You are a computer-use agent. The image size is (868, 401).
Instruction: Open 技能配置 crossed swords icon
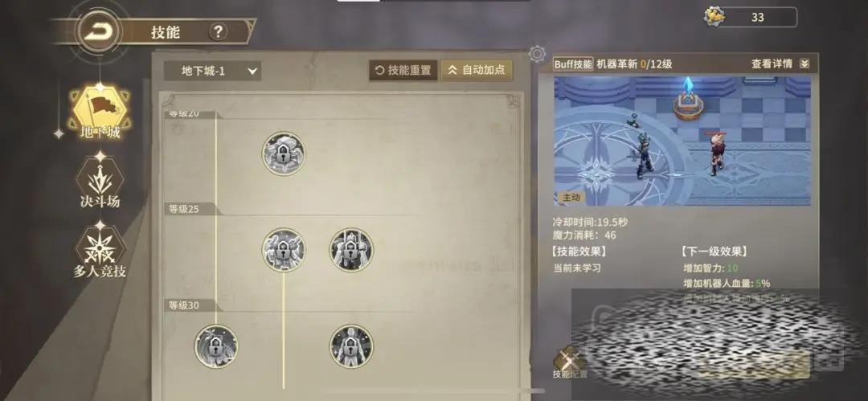[569, 362]
